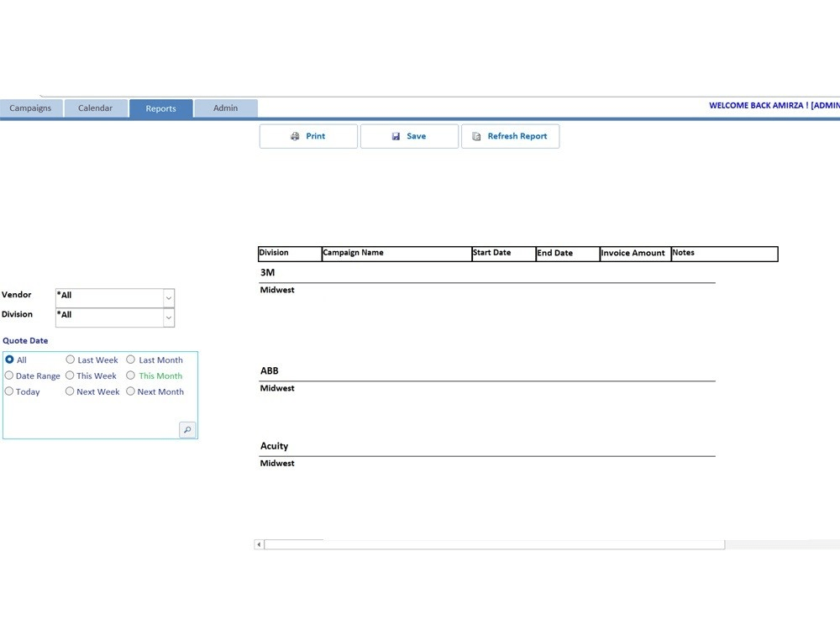Click the 3M vendor group heading
This screenshot has width=840, height=630.
pyautogui.click(x=267, y=273)
